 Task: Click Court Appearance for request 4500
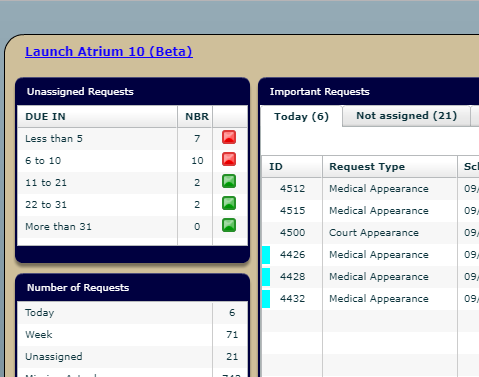374,233
